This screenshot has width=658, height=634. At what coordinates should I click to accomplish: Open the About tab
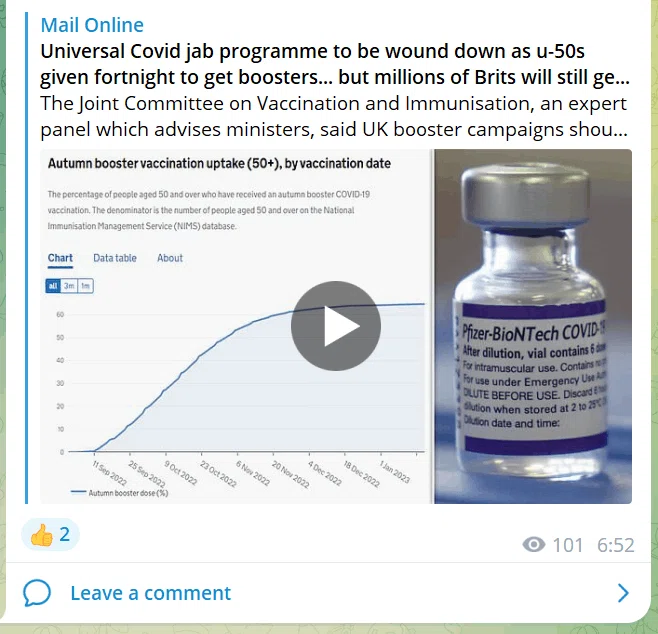tap(170, 258)
